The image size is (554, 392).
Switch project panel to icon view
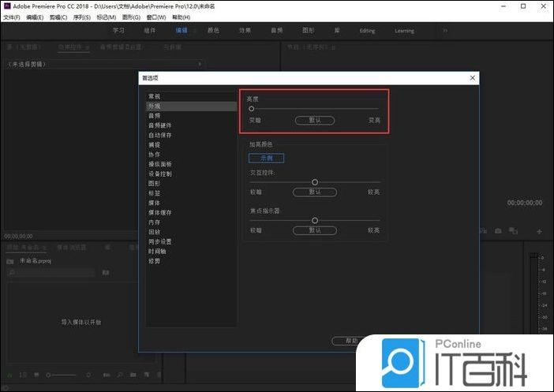(36, 375)
